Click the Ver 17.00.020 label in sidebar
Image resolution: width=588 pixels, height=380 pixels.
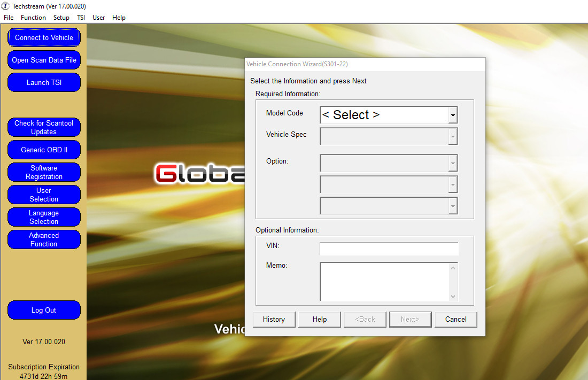coord(44,342)
